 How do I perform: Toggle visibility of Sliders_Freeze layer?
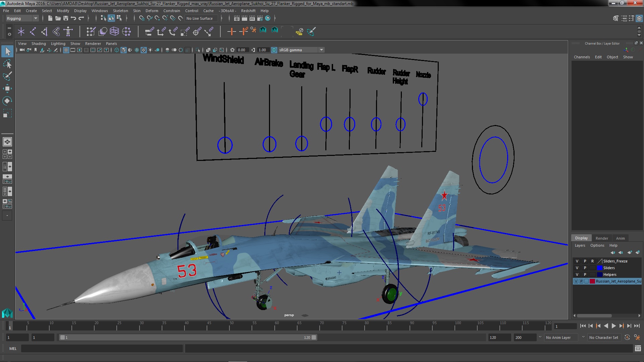[x=577, y=261]
